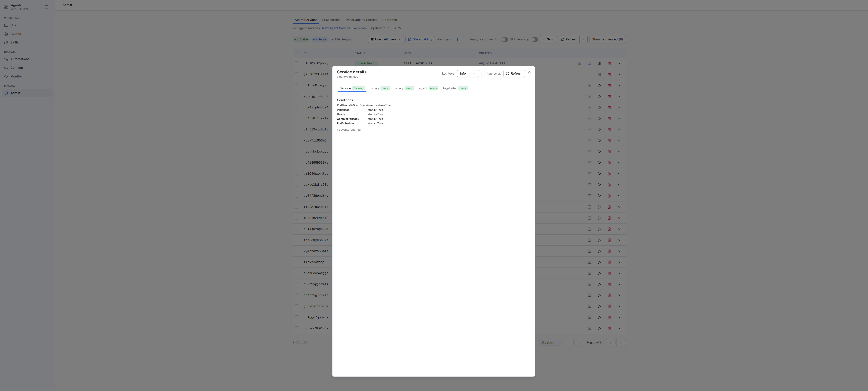The image size is (868, 391).
Task: Delete the cn1uzo8lp4y0o service
Action: (x=609, y=86)
